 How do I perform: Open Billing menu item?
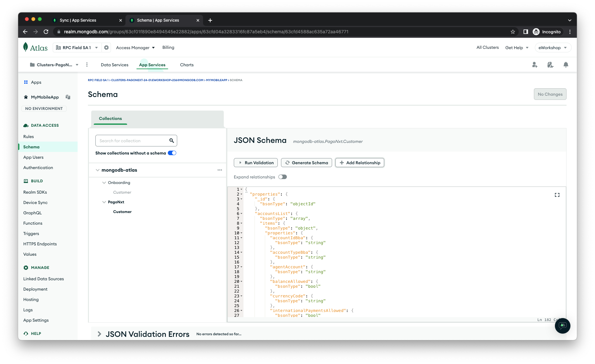pos(168,48)
